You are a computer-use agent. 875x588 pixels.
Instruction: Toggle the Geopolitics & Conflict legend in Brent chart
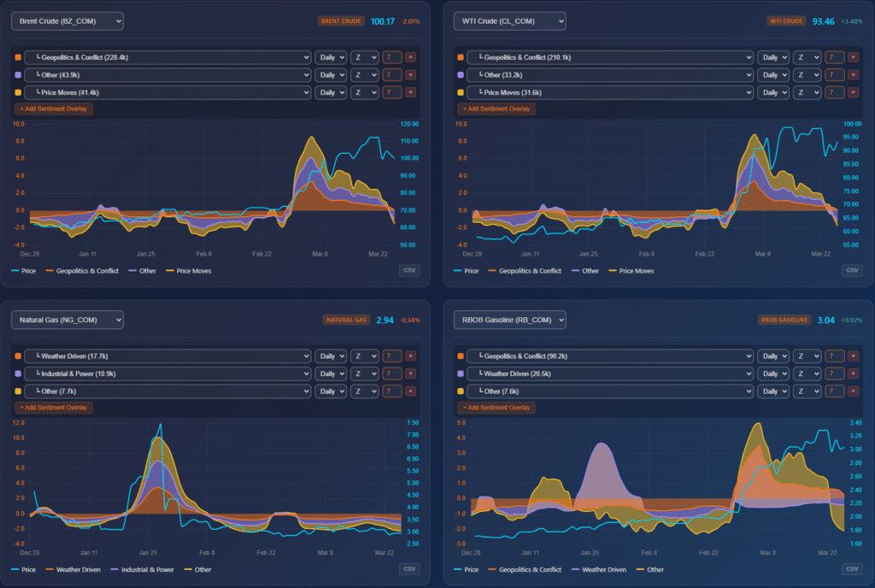coord(82,271)
